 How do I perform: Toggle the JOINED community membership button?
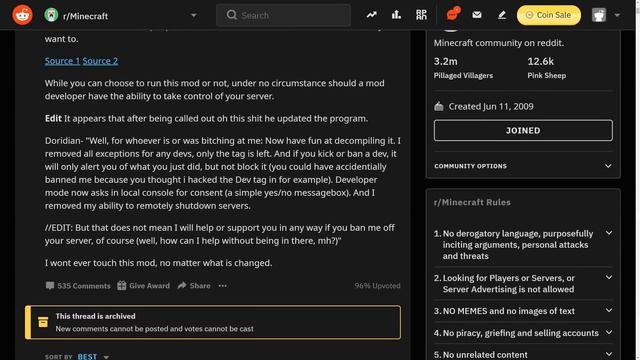(x=523, y=131)
